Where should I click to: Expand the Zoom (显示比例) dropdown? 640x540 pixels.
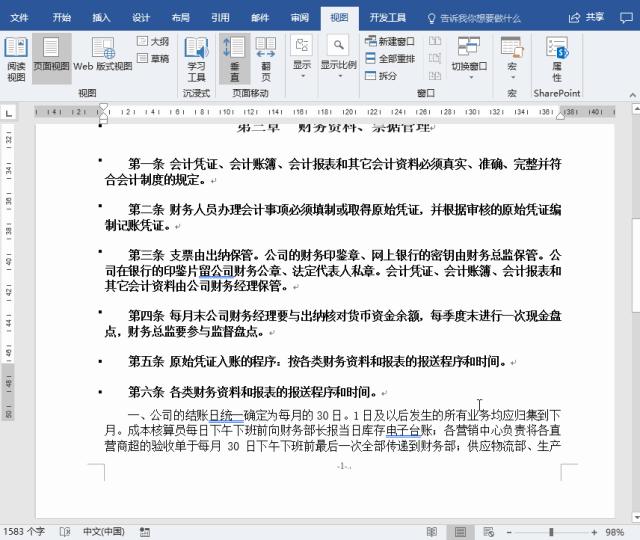point(338,57)
